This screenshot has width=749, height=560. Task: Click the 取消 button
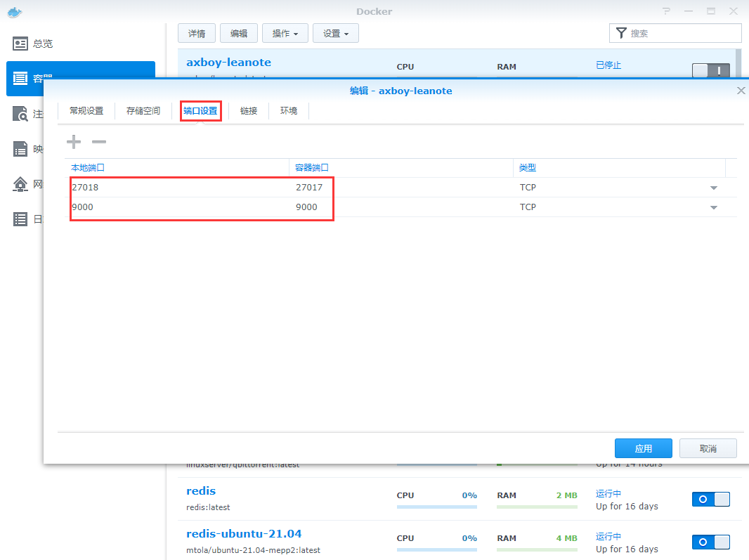708,448
